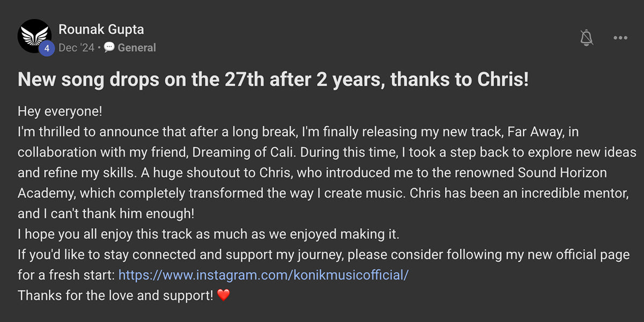This screenshot has height=322, width=644.
Task: Toggle the notification bell for this post
Action: tap(587, 38)
